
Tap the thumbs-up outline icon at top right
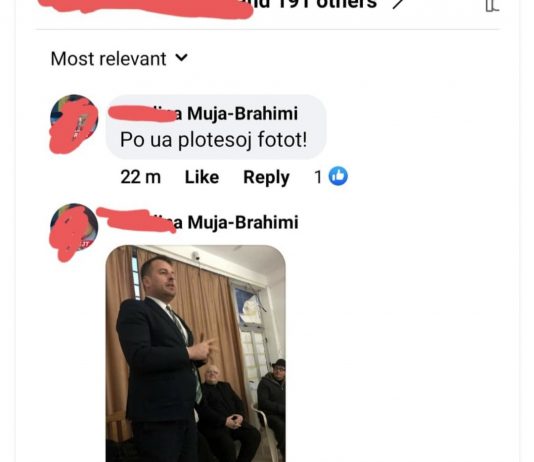pos(492,5)
